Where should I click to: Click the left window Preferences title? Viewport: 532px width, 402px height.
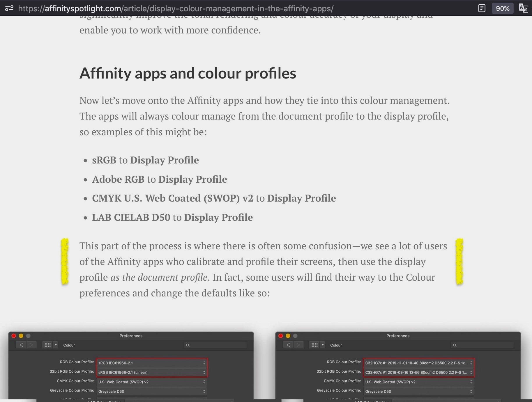point(131,336)
